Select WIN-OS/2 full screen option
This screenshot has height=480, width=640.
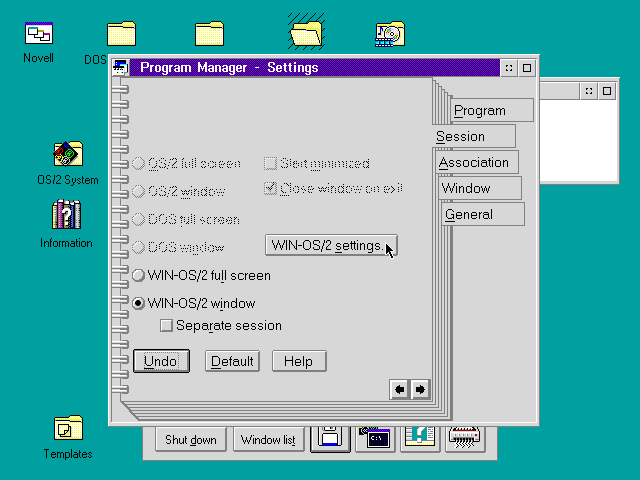pyautogui.click(x=202, y=276)
